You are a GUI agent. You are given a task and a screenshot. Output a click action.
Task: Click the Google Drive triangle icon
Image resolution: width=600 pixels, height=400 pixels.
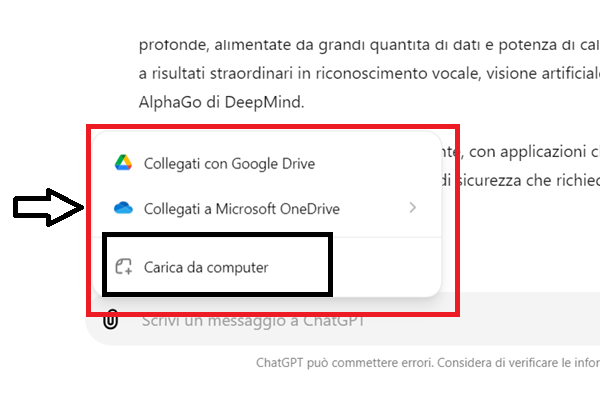123,162
